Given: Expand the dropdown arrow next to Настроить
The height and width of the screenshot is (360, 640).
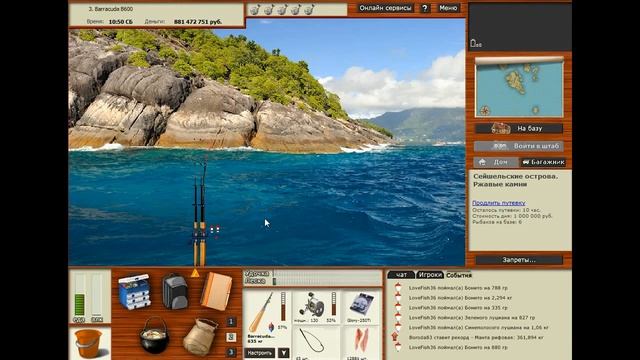Looking at the screenshot, I should pos(283,353).
